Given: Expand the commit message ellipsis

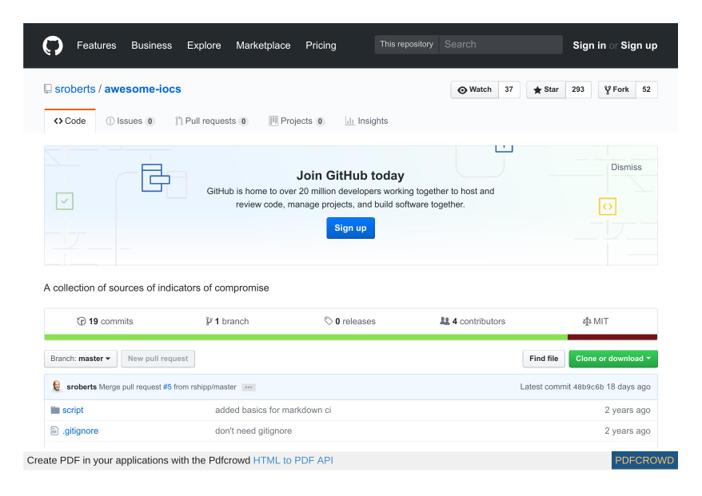Looking at the screenshot, I should tap(248, 387).
